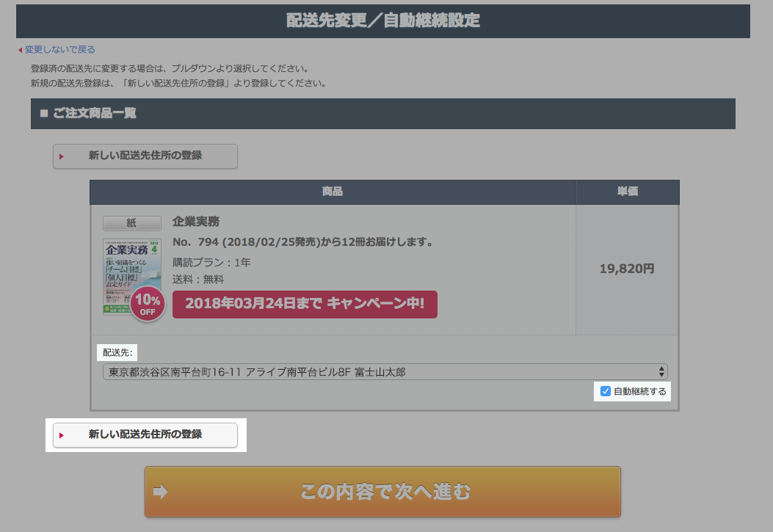Image resolution: width=773 pixels, height=532 pixels.
Task: Click the ご注文商品一覧 section heading
Action: 94,113
